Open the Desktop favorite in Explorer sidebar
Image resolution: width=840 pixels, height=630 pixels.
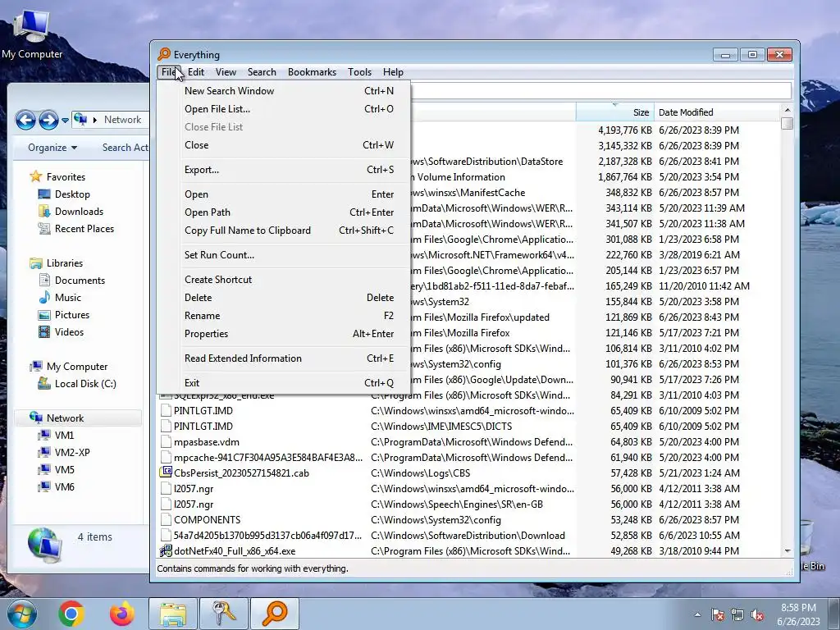[x=64, y=194]
